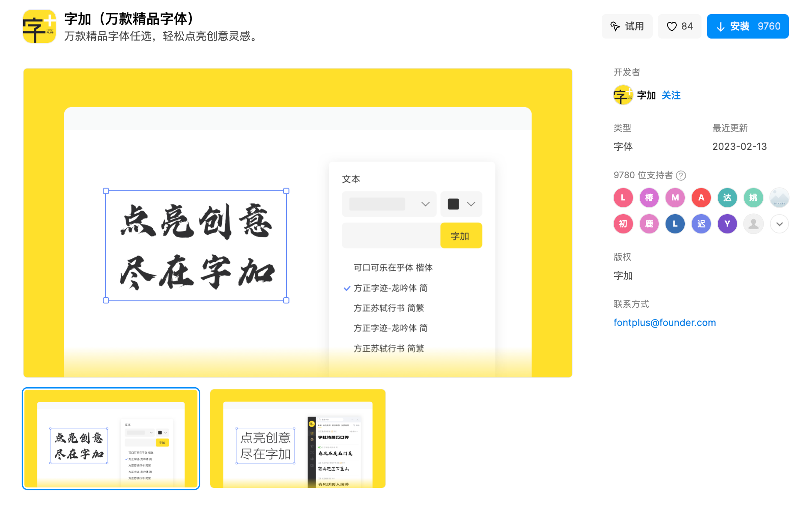Click the 字体 type value
812x514 pixels.
click(x=623, y=146)
